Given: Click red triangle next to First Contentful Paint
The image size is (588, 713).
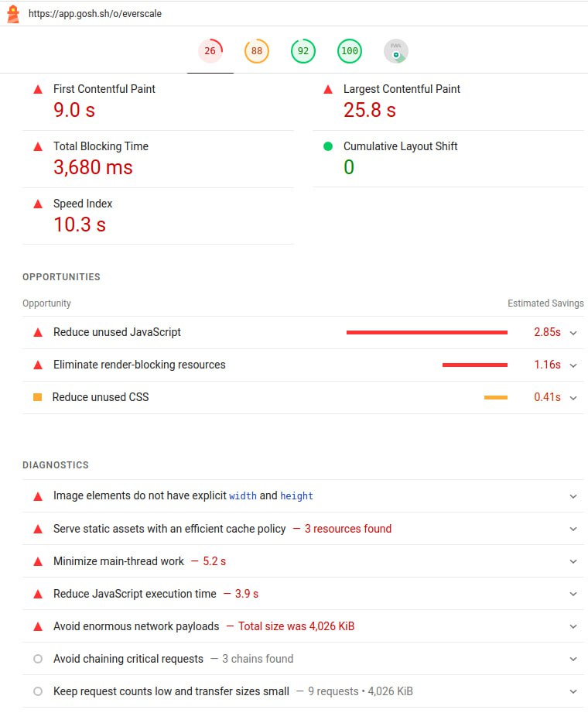Looking at the screenshot, I should [38, 90].
